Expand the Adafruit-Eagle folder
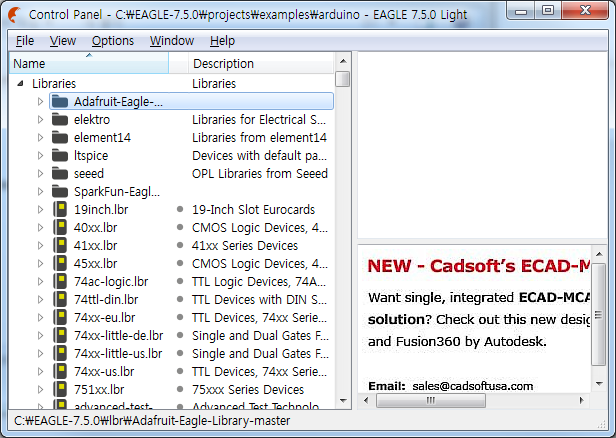The width and height of the screenshot is (616, 438). pos(40,101)
